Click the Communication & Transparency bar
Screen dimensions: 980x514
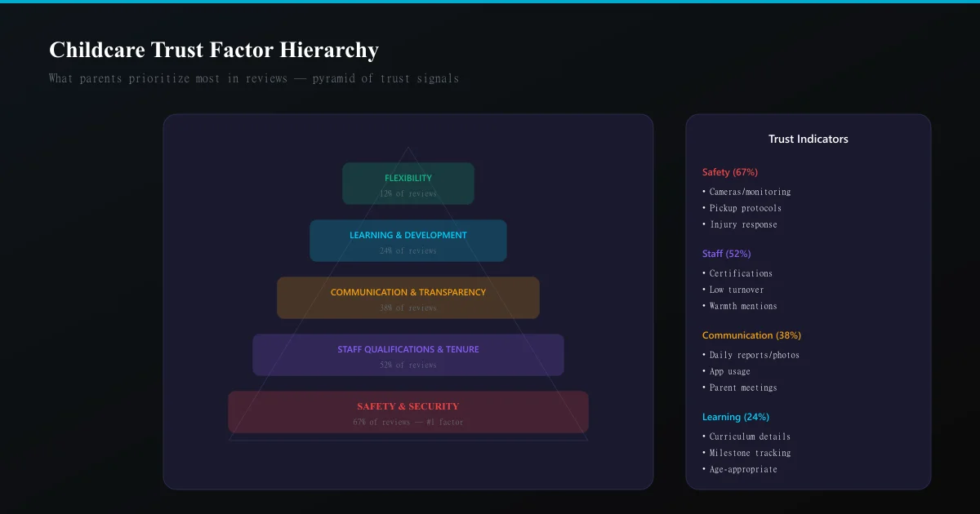(408, 298)
